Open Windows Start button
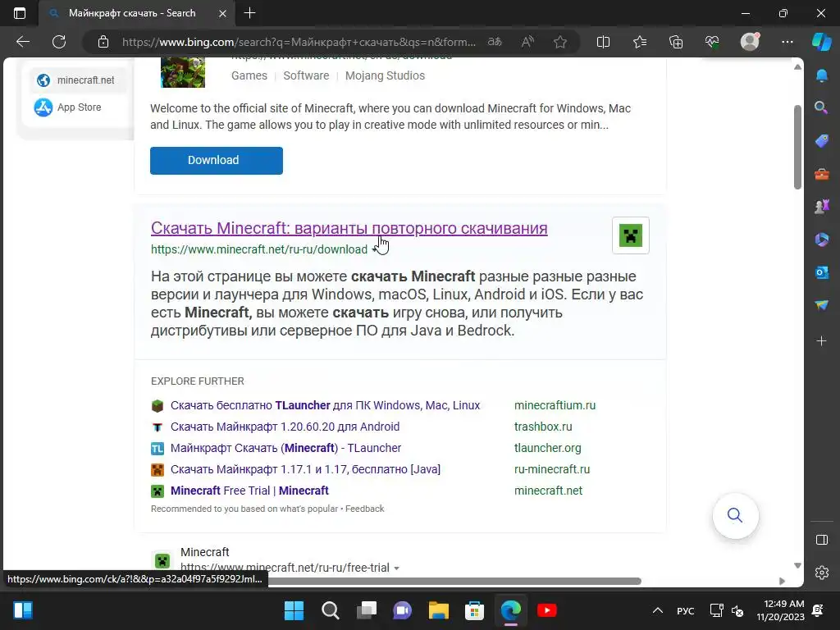 coord(294,610)
